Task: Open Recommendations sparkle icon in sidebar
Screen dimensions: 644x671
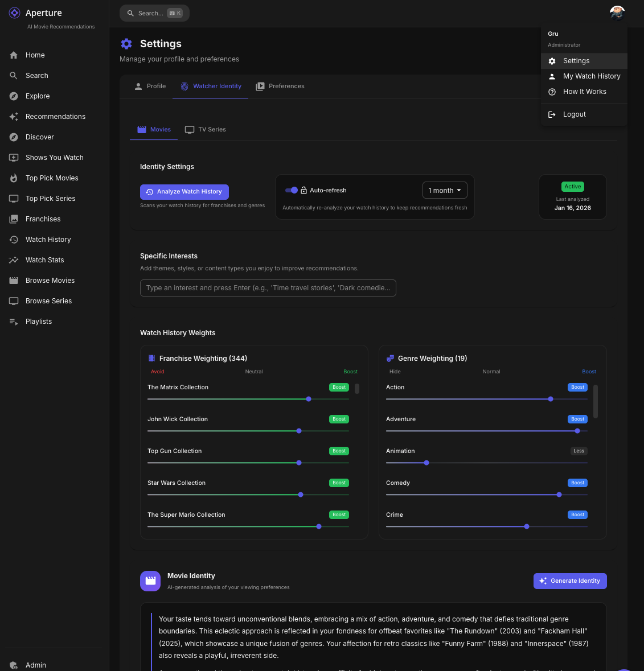Action: 14,117
